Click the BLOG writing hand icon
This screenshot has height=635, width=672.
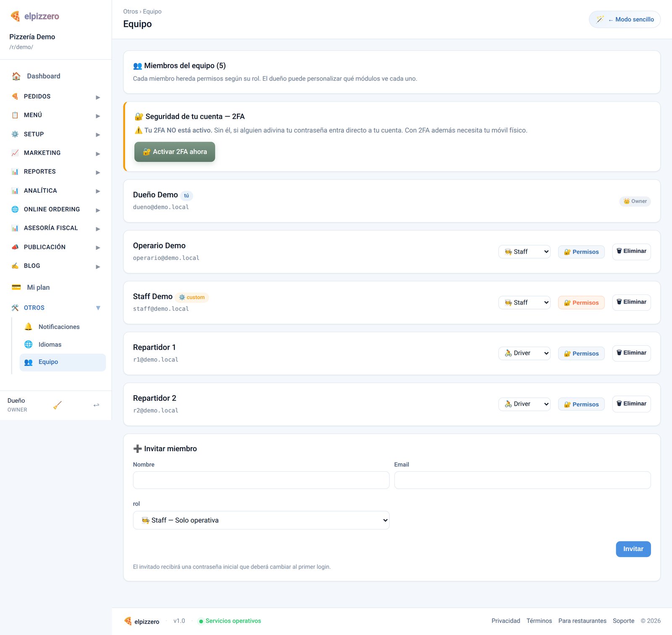(x=15, y=266)
